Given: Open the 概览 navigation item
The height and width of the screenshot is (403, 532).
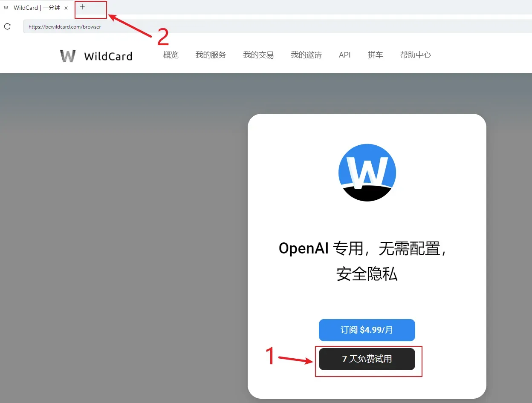Looking at the screenshot, I should point(171,55).
